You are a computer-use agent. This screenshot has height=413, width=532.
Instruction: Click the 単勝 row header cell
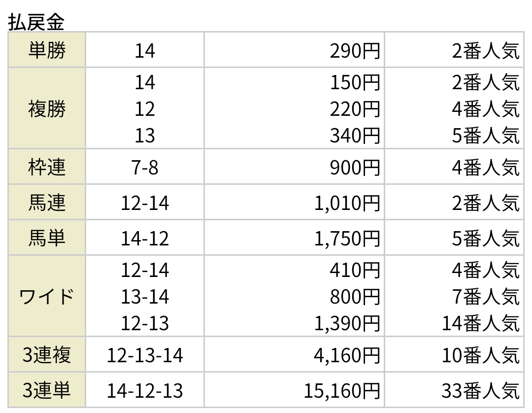click(x=46, y=50)
